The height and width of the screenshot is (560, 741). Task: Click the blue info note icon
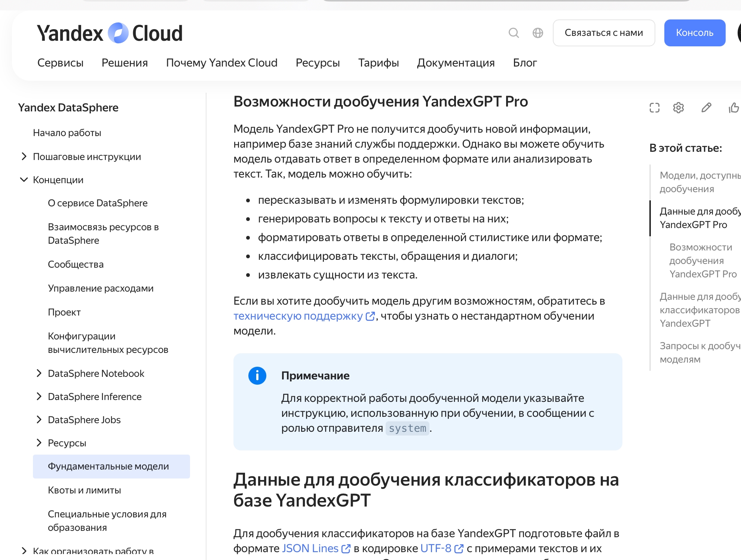pyautogui.click(x=257, y=376)
